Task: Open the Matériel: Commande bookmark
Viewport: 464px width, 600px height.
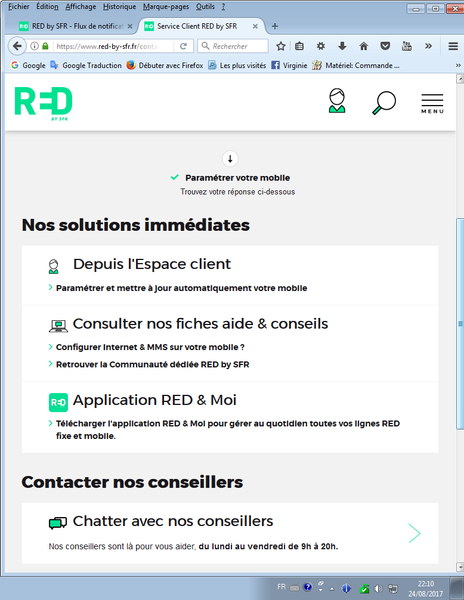Action: (x=356, y=65)
